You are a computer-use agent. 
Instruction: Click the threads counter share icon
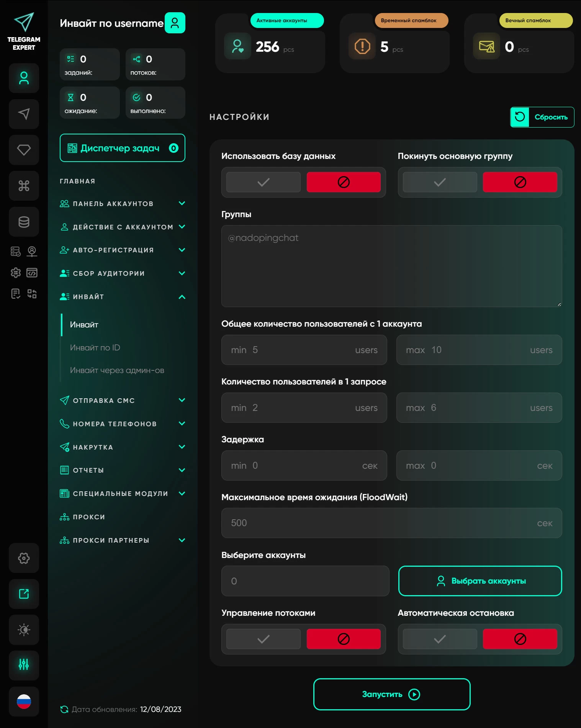pyautogui.click(x=137, y=59)
